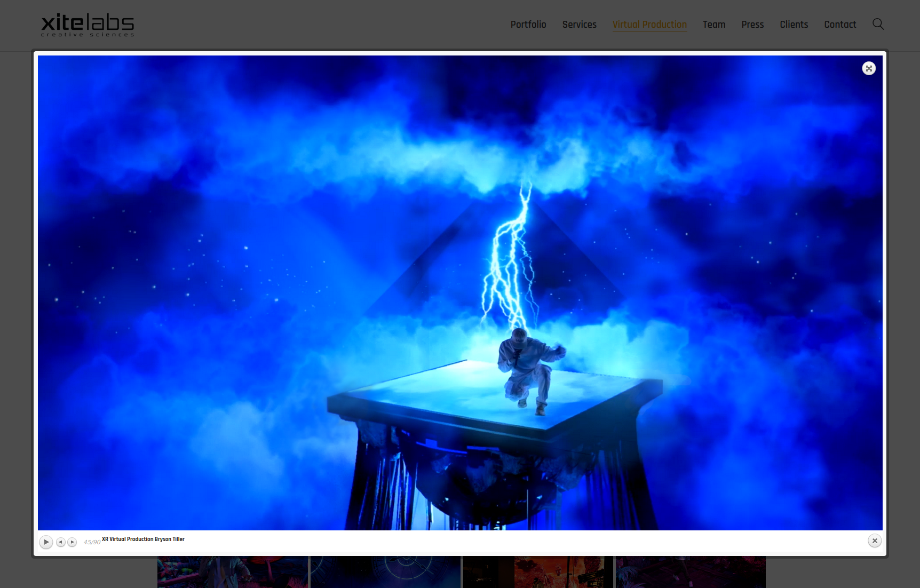The width and height of the screenshot is (920, 588).
Task: Show the next lightbox image
Action: tap(72, 542)
